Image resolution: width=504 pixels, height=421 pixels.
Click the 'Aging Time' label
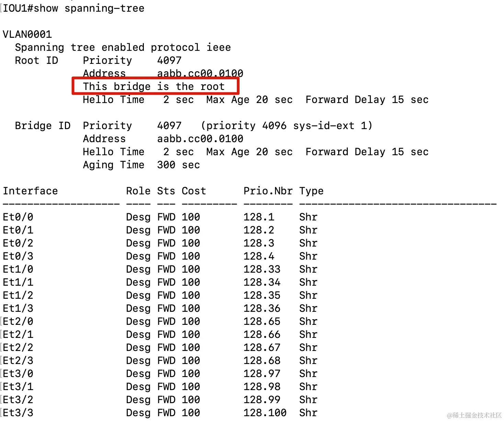tap(114, 165)
